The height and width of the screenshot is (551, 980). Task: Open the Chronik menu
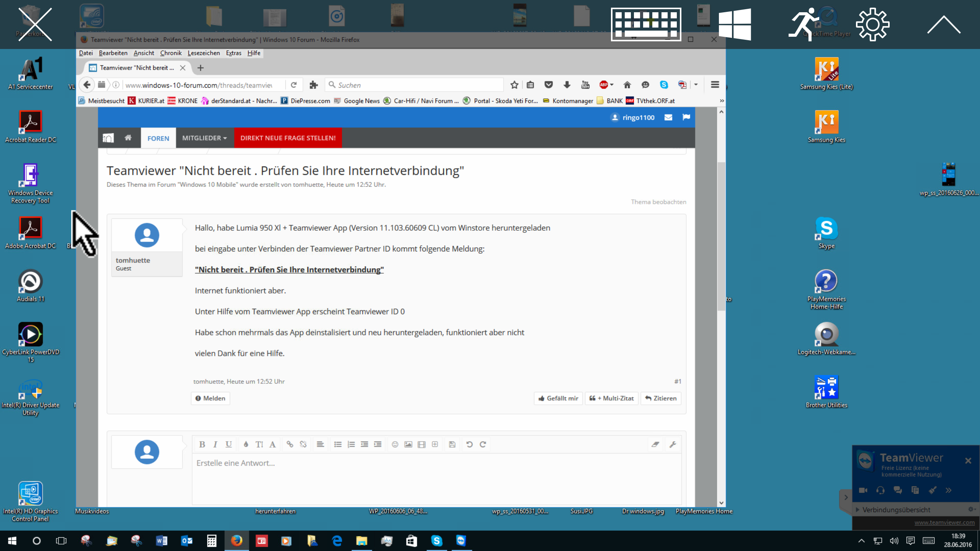[x=171, y=53]
